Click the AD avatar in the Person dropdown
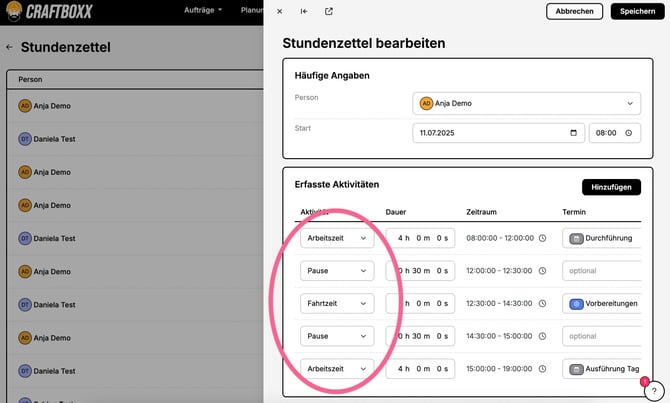Viewport: 670px width, 403px height. pos(426,103)
